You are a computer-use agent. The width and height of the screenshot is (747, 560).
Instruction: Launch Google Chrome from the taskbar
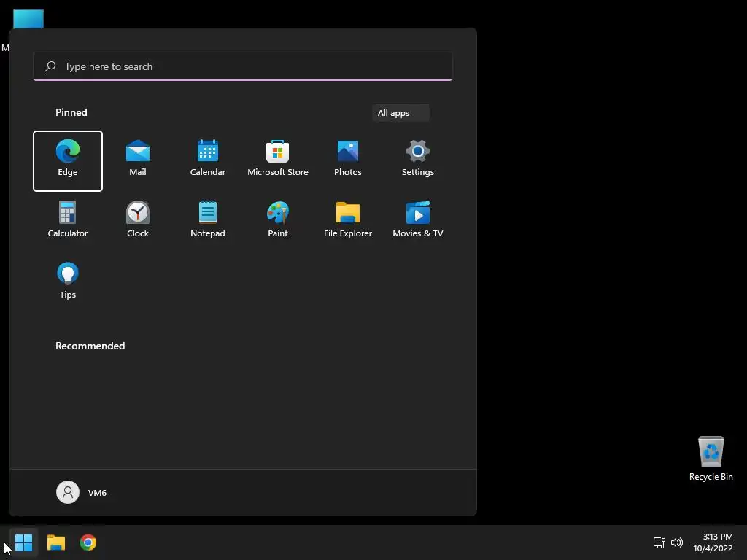tap(88, 542)
